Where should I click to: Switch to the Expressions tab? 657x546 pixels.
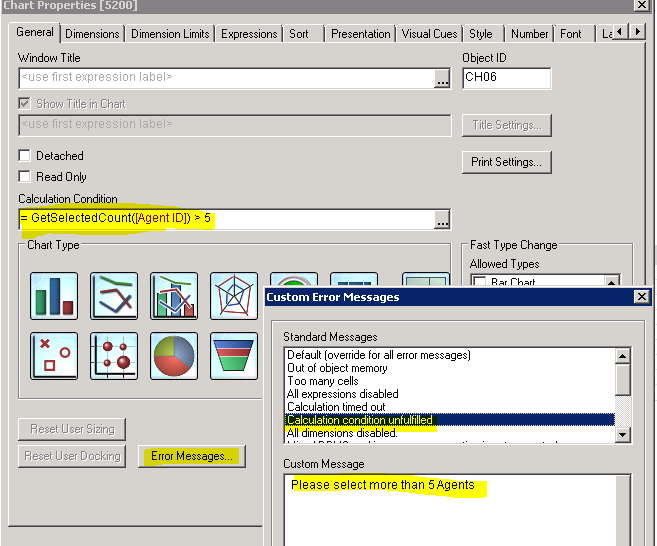tap(249, 34)
